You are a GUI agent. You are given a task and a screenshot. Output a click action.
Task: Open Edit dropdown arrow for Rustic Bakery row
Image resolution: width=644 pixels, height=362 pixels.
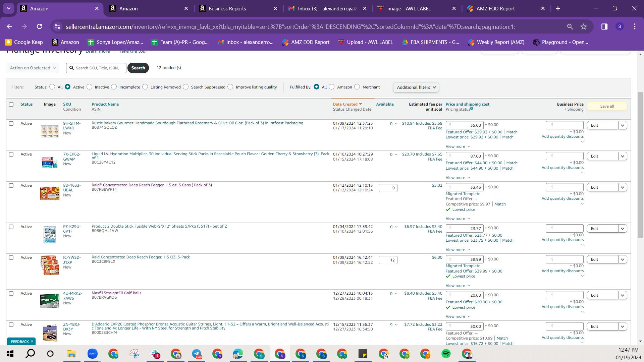(623, 125)
